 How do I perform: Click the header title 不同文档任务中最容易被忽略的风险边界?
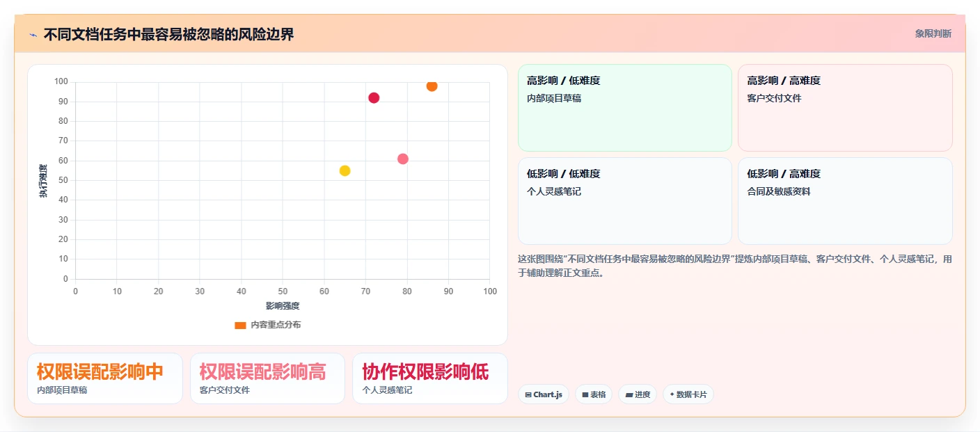(168, 35)
